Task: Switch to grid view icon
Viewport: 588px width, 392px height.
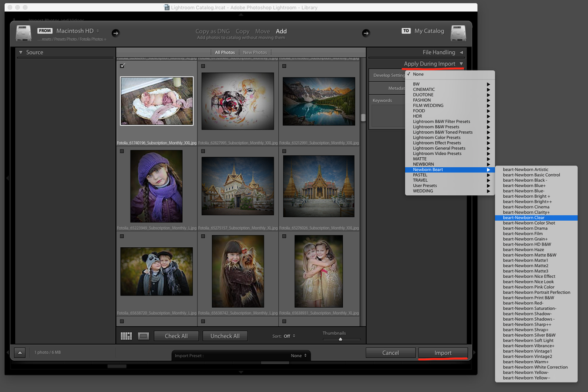Action: (x=126, y=336)
